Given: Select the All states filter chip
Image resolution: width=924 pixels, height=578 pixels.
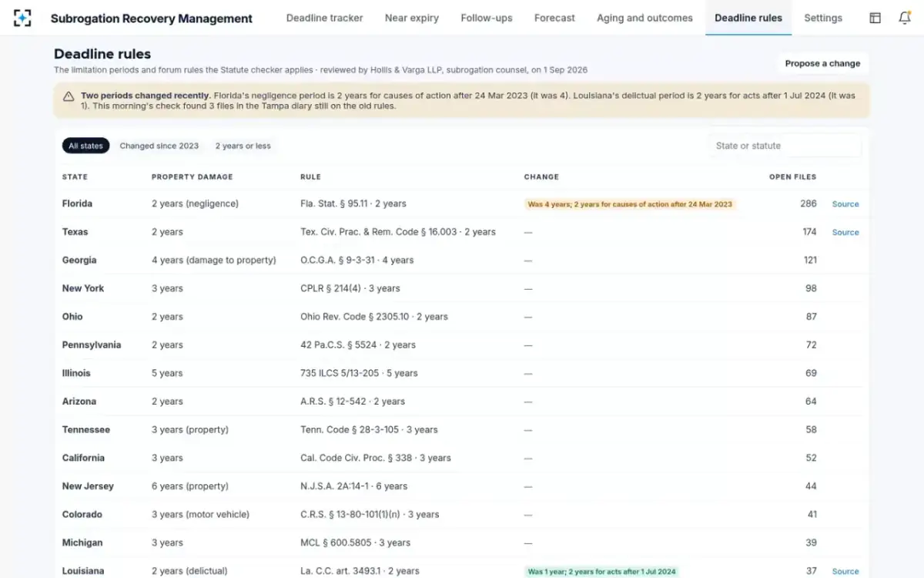Looking at the screenshot, I should [x=86, y=146].
